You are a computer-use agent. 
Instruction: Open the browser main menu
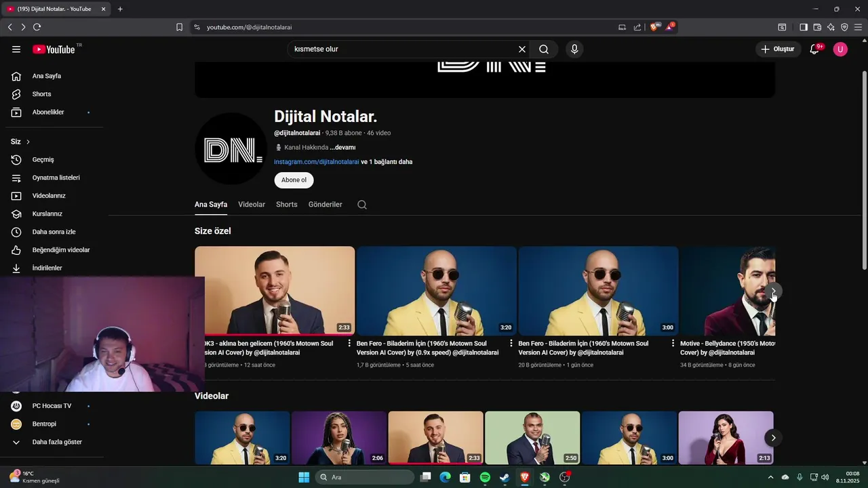(859, 27)
